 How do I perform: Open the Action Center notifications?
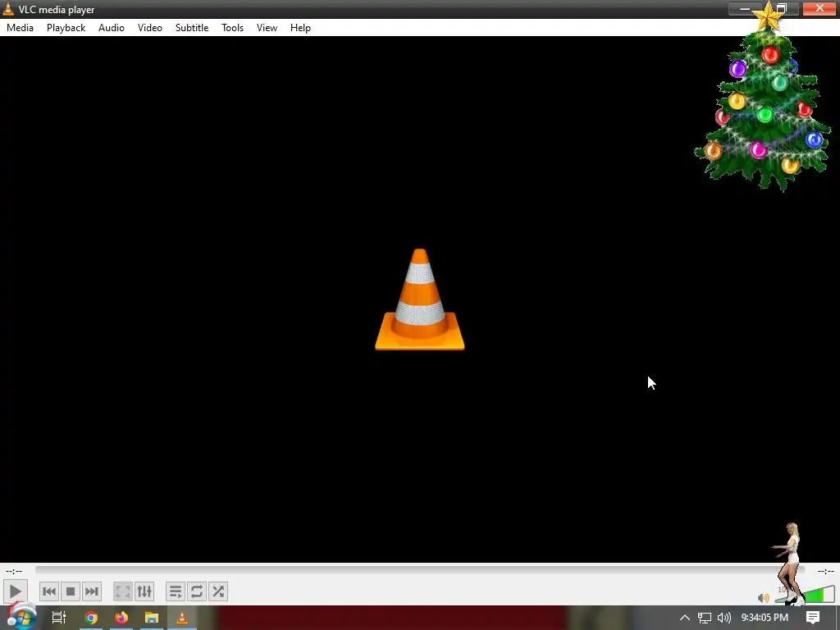[813, 618]
